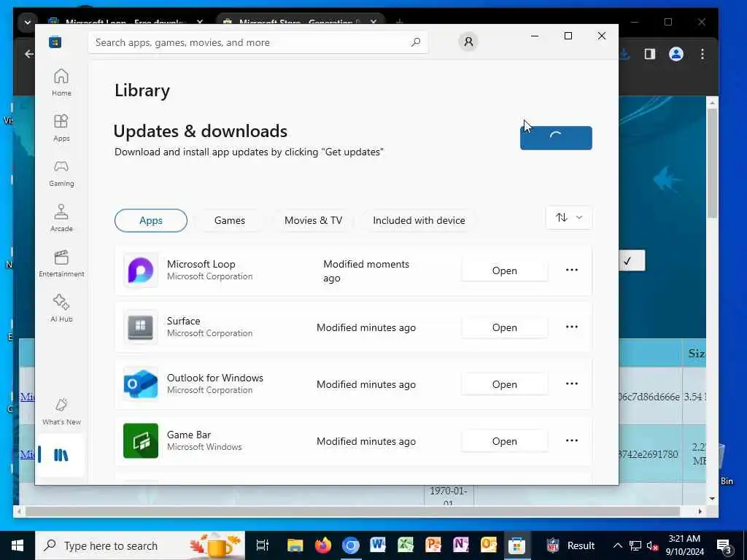Click the "Modified moments ago" text
Viewport: 747px width, 560px height.
(366, 271)
